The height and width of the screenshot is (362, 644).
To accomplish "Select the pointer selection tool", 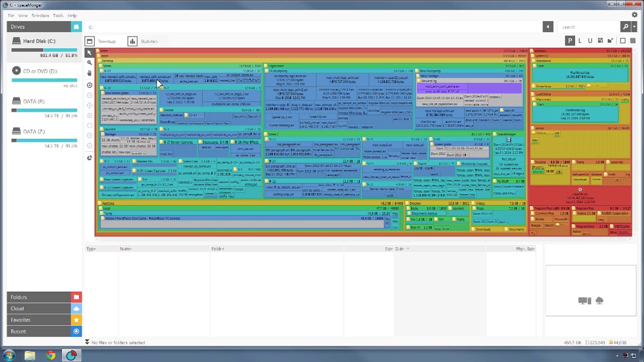I will coord(89,53).
